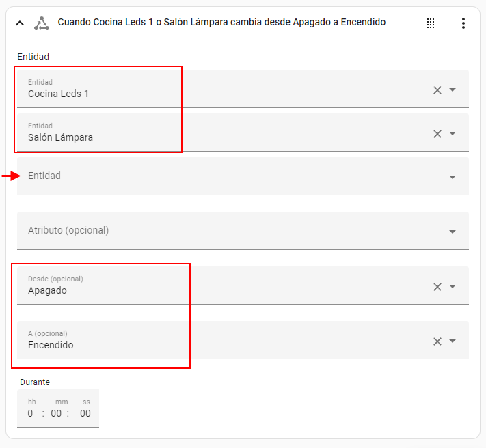Image resolution: width=486 pixels, height=448 pixels.
Task: Clear the A value Encendido
Action: 437,341
